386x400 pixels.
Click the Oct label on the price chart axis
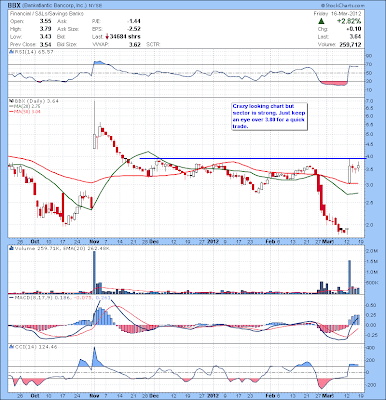35,240
